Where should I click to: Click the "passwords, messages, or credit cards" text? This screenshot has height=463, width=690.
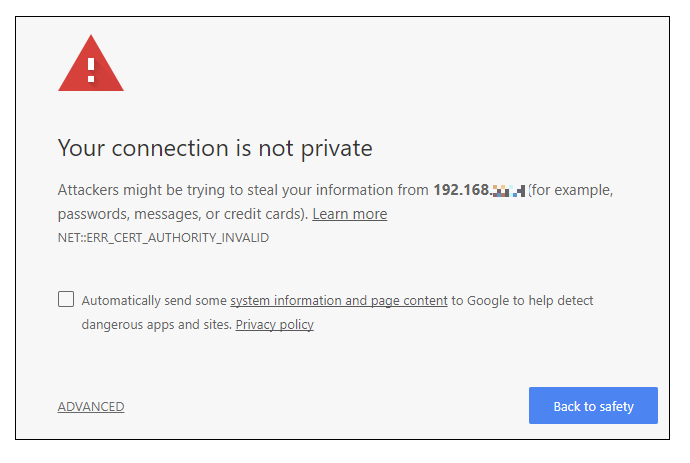coord(182,214)
